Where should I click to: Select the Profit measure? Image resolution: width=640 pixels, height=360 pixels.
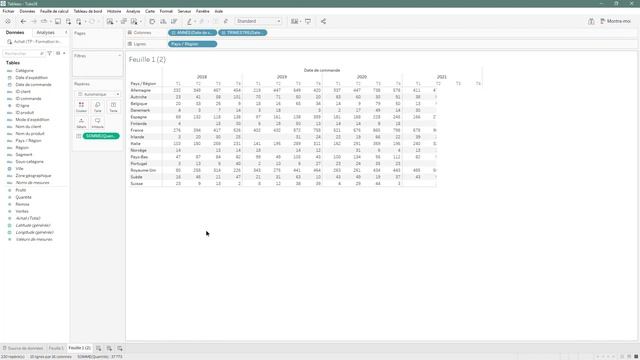[21, 190]
